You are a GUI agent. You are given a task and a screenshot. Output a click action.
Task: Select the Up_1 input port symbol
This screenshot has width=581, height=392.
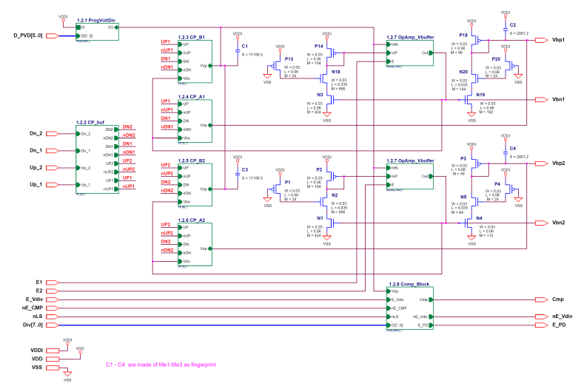click(x=53, y=185)
